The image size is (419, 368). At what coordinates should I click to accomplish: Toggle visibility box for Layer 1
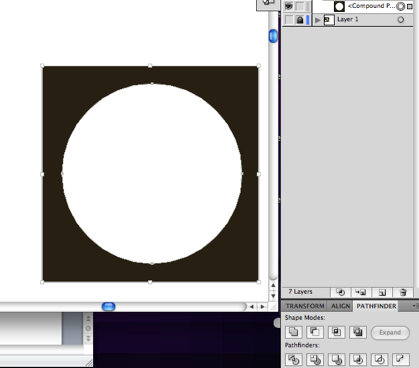(289, 20)
